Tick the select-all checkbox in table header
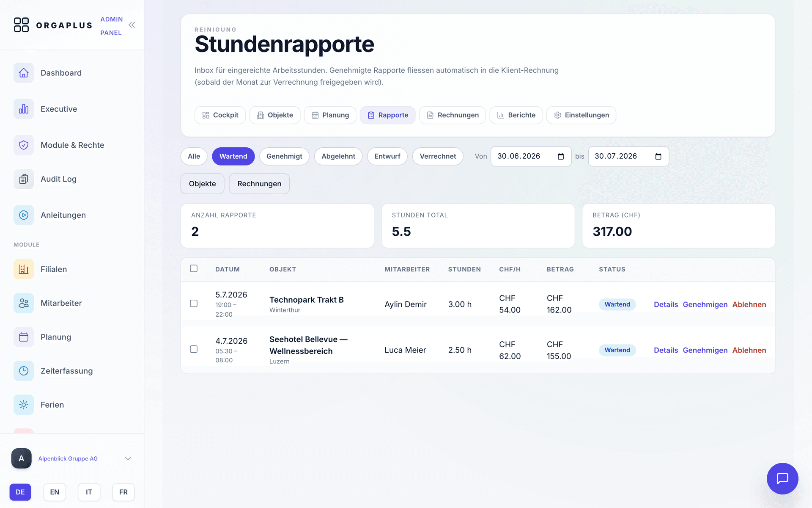The width and height of the screenshot is (812, 508). point(194,268)
